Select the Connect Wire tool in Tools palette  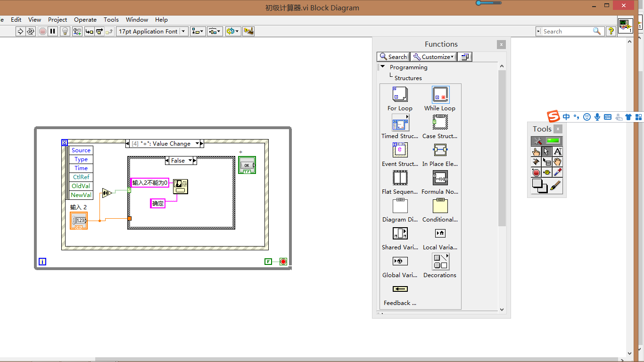click(537, 162)
